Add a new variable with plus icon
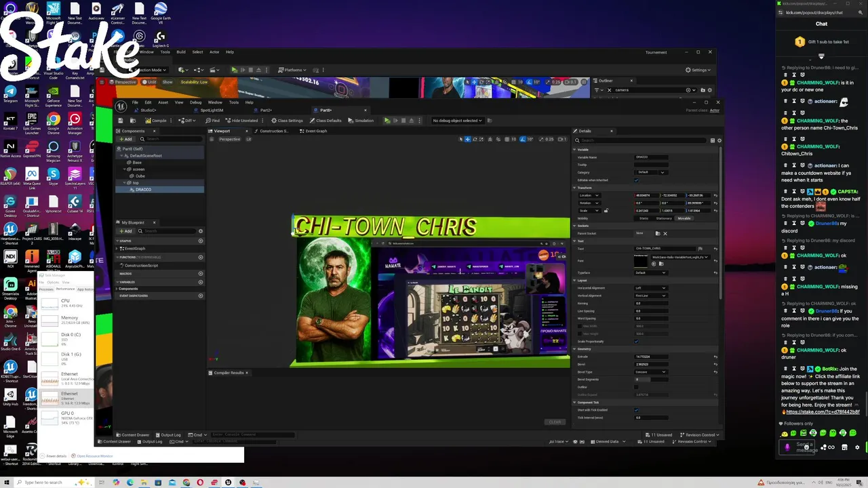The height and width of the screenshot is (488, 868). point(200,281)
